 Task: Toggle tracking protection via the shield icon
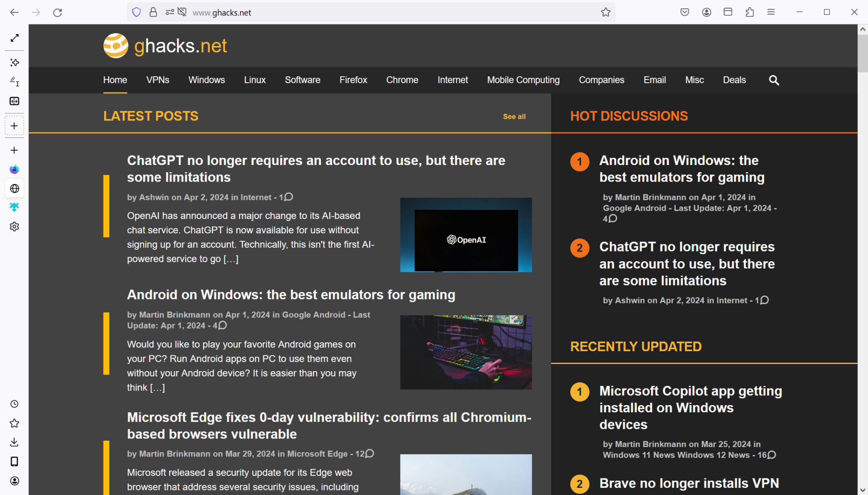click(x=136, y=12)
